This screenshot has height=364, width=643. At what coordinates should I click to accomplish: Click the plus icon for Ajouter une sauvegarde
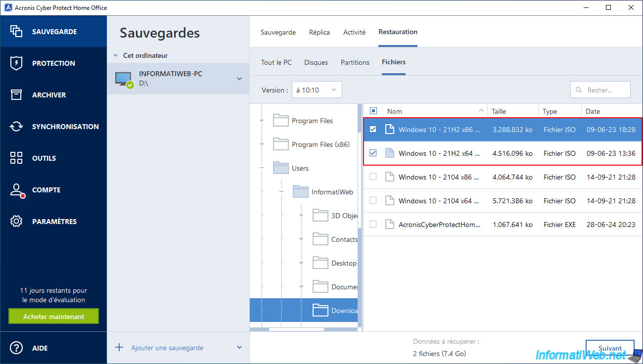tap(119, 348)
